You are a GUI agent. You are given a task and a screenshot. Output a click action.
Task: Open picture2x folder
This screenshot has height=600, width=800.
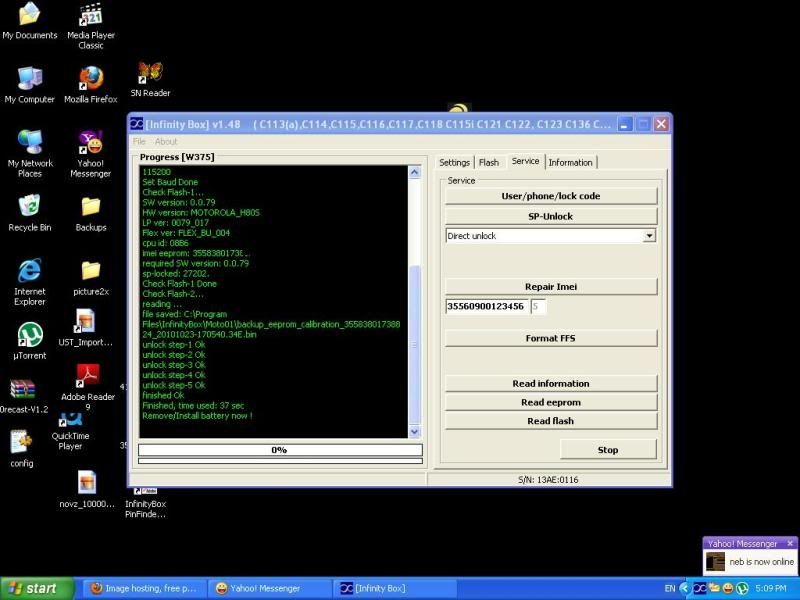(91, 277)
